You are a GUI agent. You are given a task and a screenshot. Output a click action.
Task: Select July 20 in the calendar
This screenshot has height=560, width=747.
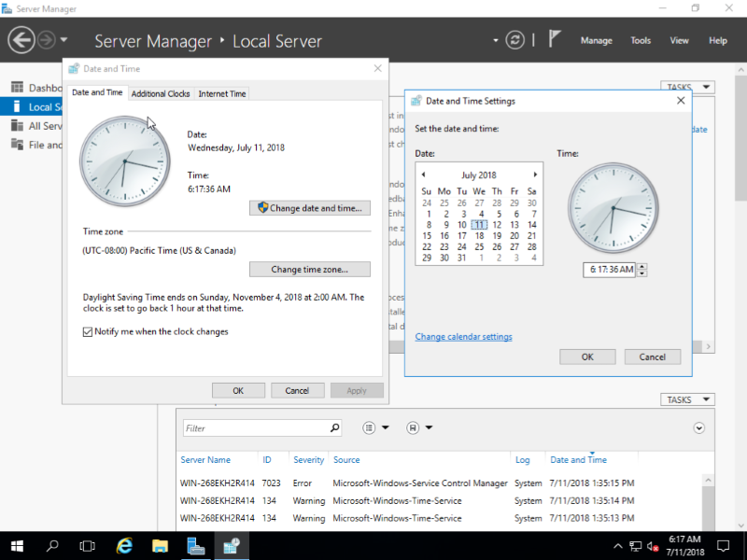514,236
